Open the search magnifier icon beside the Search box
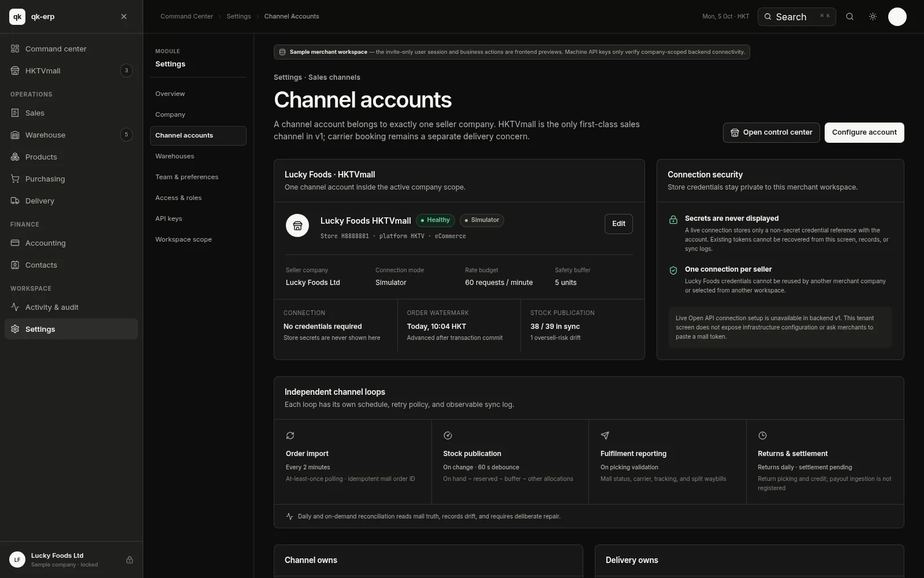924x578 pixels. (x=850, y=17)
